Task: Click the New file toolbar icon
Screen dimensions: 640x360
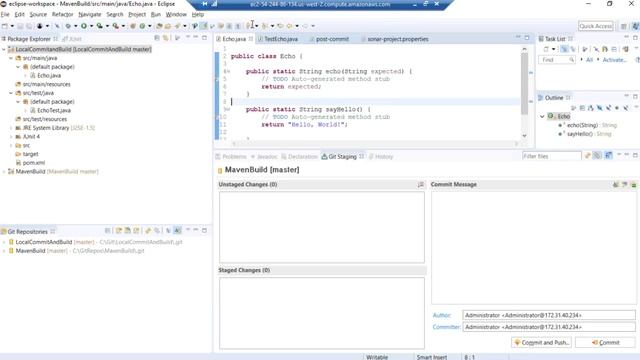Action: (x=4, y=26)
